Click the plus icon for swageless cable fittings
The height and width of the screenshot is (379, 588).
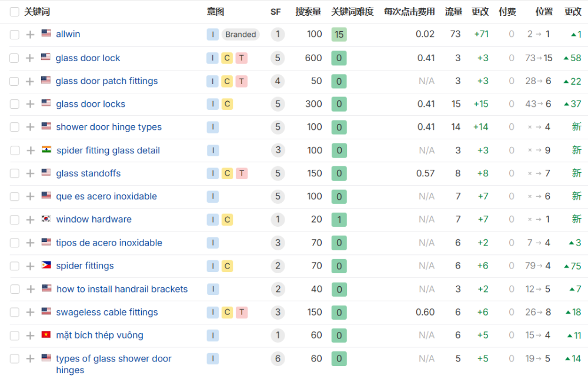point(31,313)
